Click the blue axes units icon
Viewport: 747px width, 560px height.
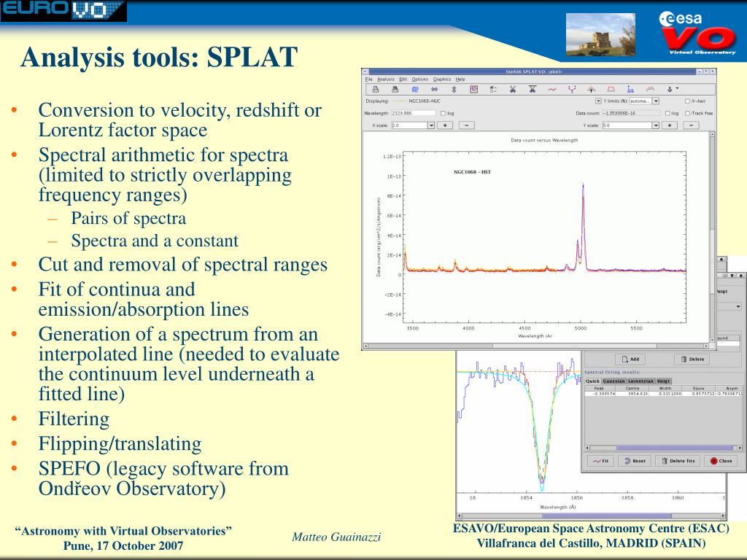click(x=630, y=89)
